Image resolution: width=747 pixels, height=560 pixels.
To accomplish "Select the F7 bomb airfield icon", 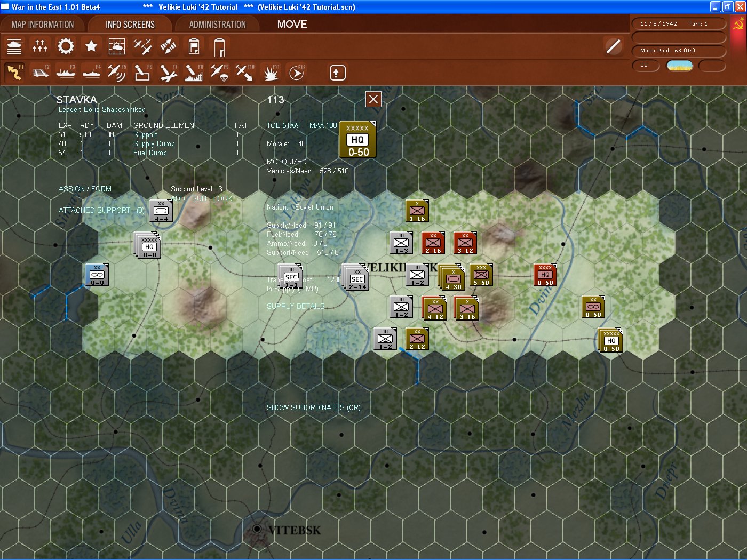I will (168, 73).
